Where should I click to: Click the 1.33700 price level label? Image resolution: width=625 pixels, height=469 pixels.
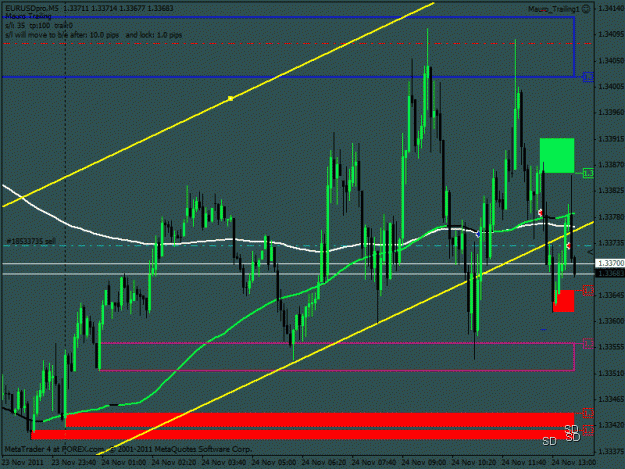[x=609, y=263]
